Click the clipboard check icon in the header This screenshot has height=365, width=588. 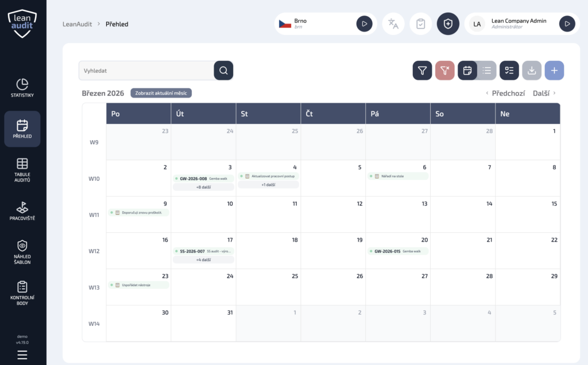420,24
